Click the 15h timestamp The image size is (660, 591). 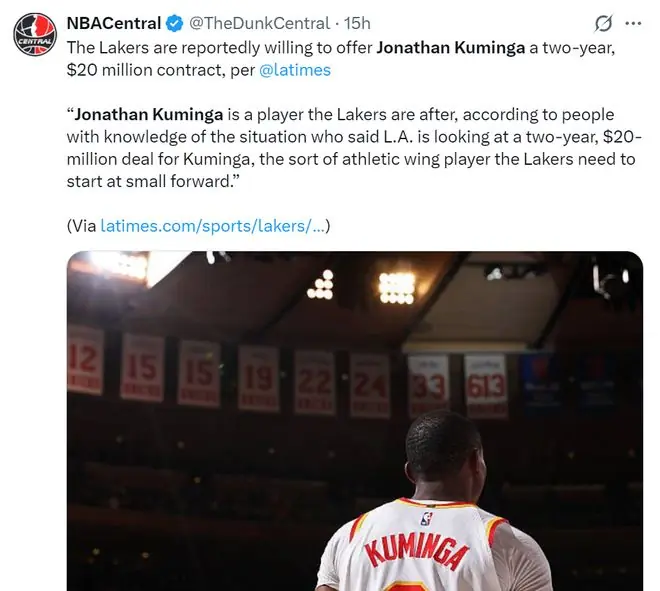pos(357,23)
